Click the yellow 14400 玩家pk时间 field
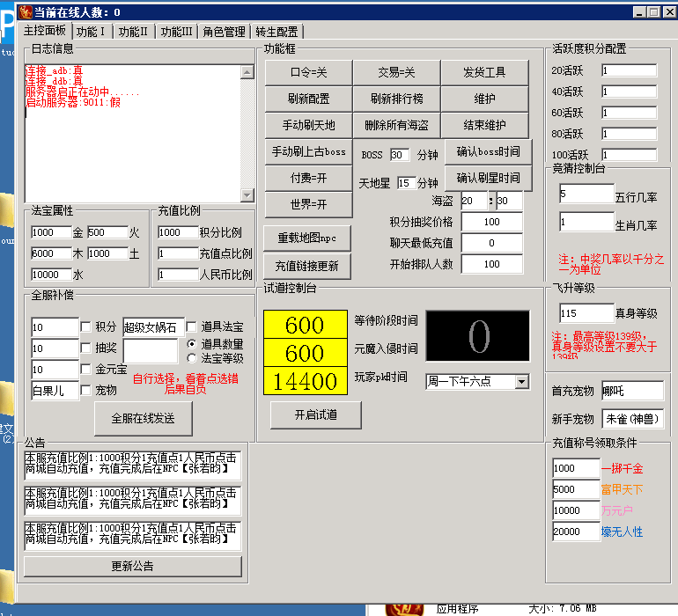 (x=305, y=381)
